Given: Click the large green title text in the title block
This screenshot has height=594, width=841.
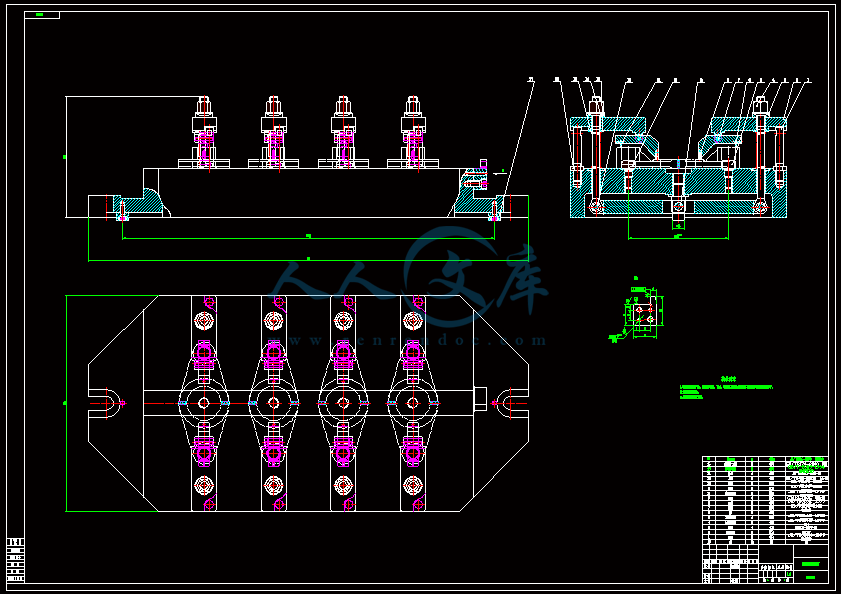Looking at the screenshot, I should [810, 564].
